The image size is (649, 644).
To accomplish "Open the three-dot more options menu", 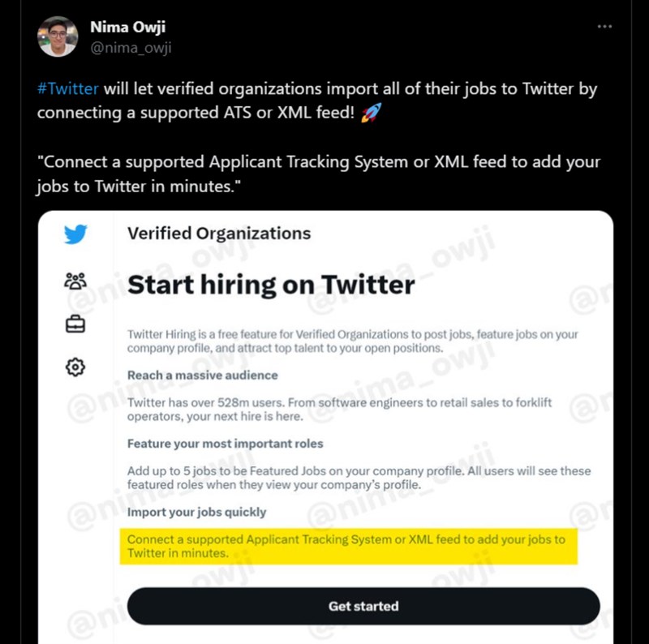I will 604,27.
